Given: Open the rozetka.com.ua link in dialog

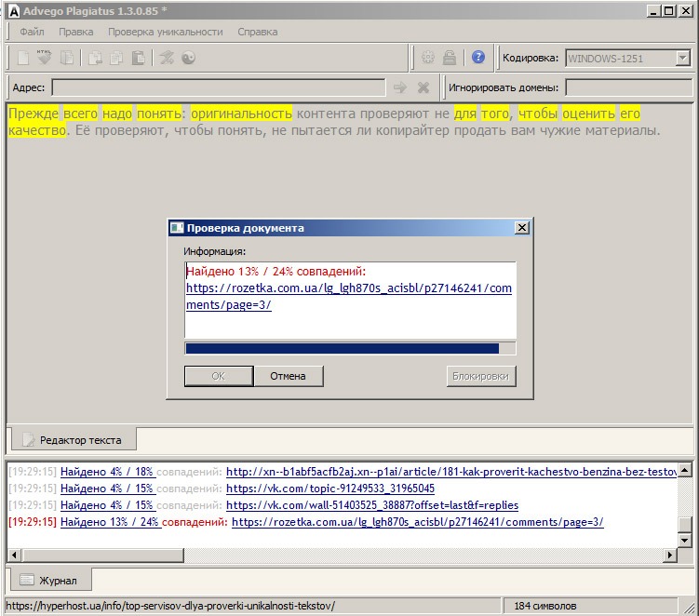Looking at the screenshot, I should (x=349, y=297).
